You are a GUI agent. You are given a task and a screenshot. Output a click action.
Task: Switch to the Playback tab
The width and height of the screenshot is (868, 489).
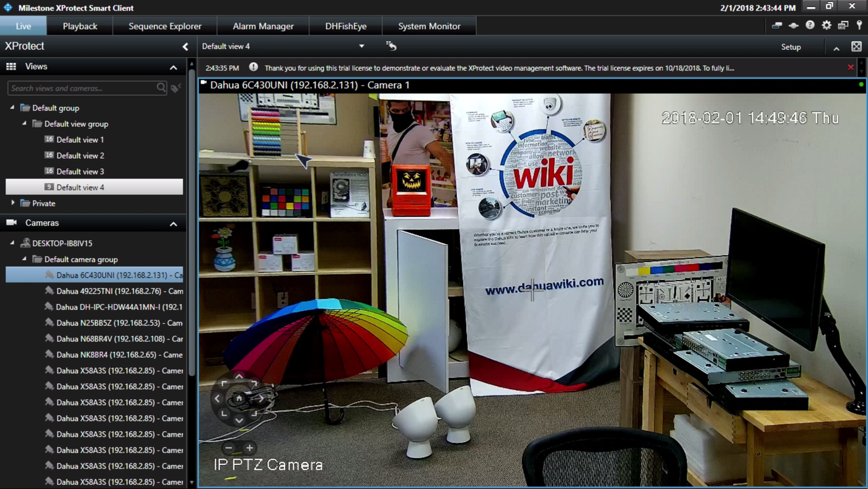tap(80, 26)
